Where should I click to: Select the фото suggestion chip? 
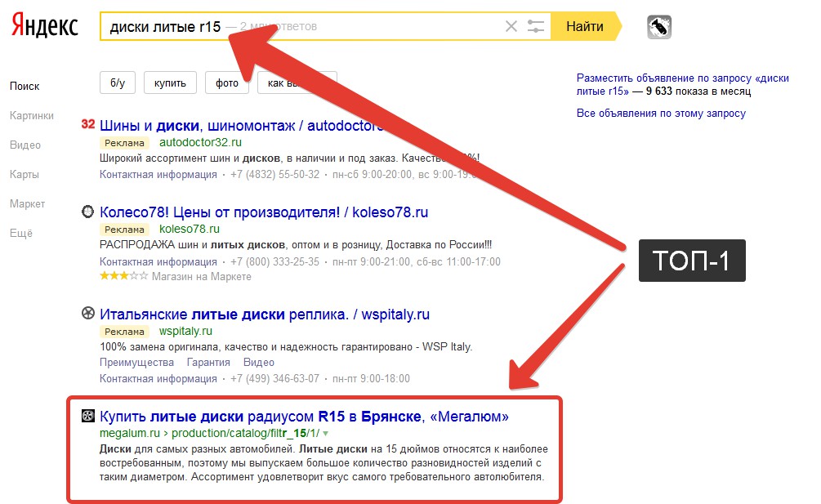click(x=227, y=83)
